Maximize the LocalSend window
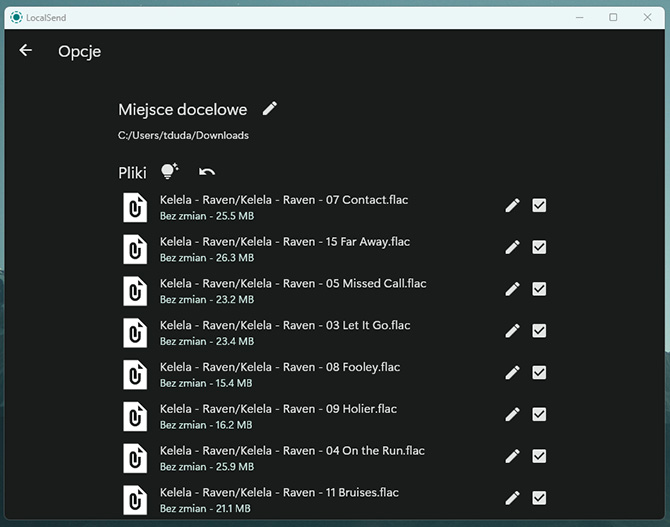Screen dimensions: 670x527 point(613,18)
